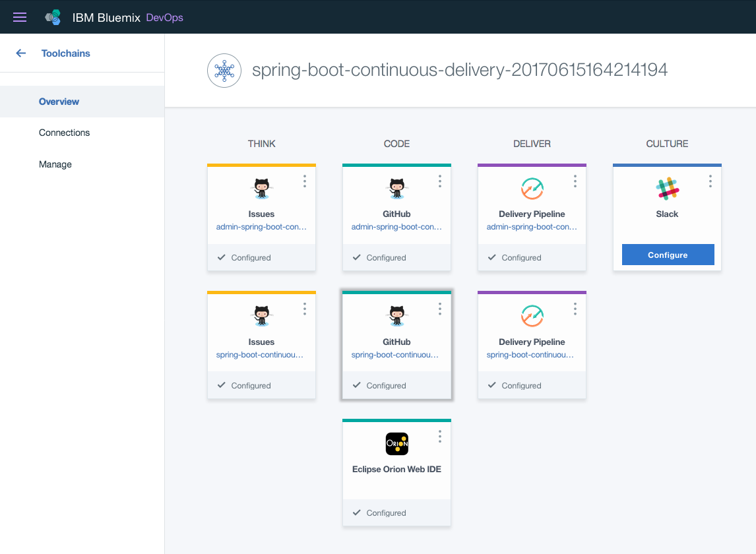Click the Slack logo icon

(x=668, y=189)
